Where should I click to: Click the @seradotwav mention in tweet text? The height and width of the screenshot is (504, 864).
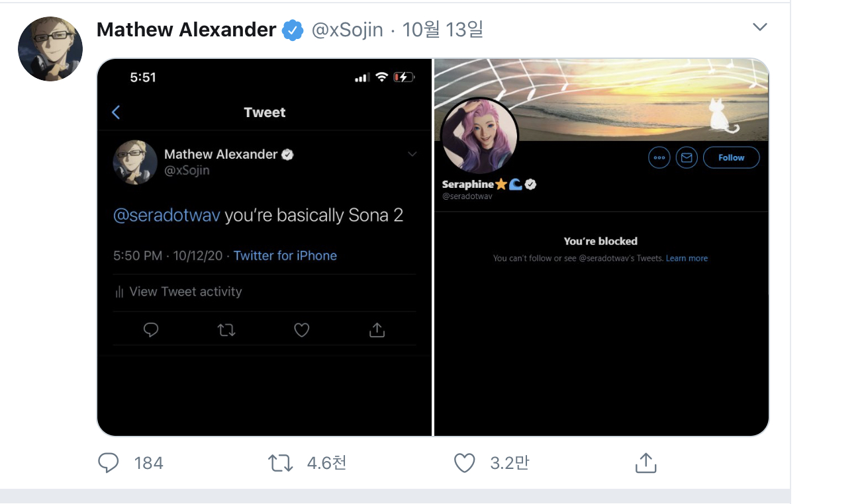pos(167,216)
